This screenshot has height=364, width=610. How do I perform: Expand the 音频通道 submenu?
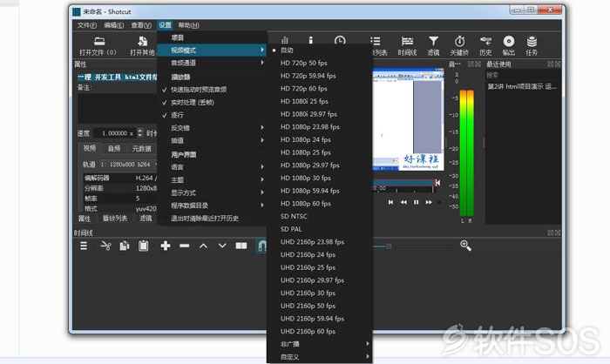212,63
